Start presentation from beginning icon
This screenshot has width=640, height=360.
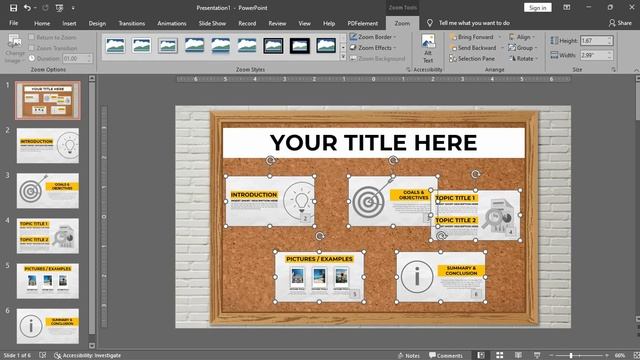click(x=60, y=8)
